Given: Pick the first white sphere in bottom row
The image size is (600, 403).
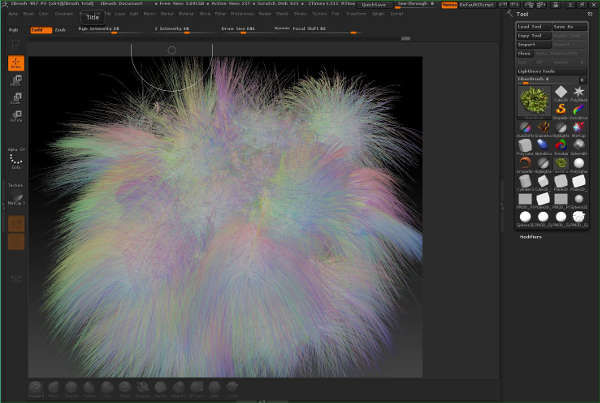Looking at the screenshot, I should (x=525, y=217).
